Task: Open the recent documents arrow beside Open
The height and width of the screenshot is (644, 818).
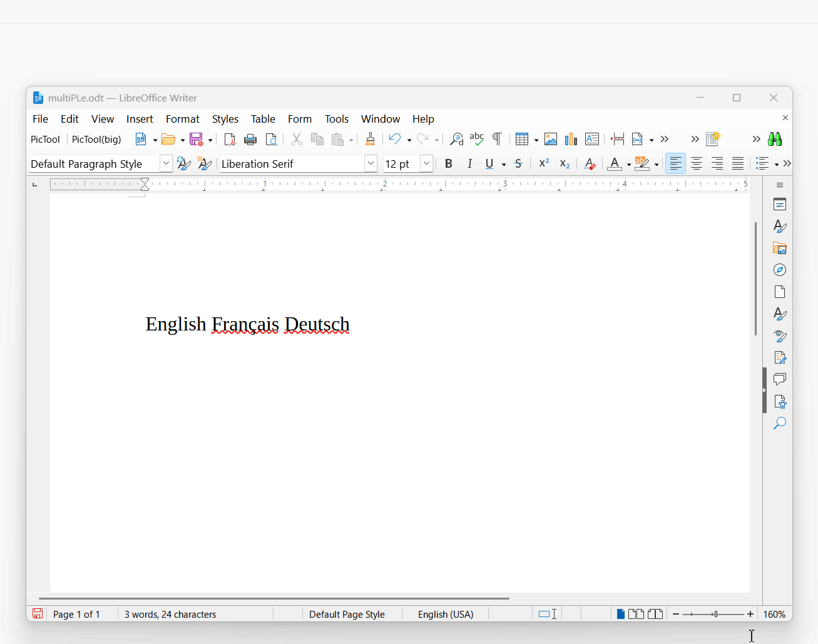Action: tap(183, 140)
